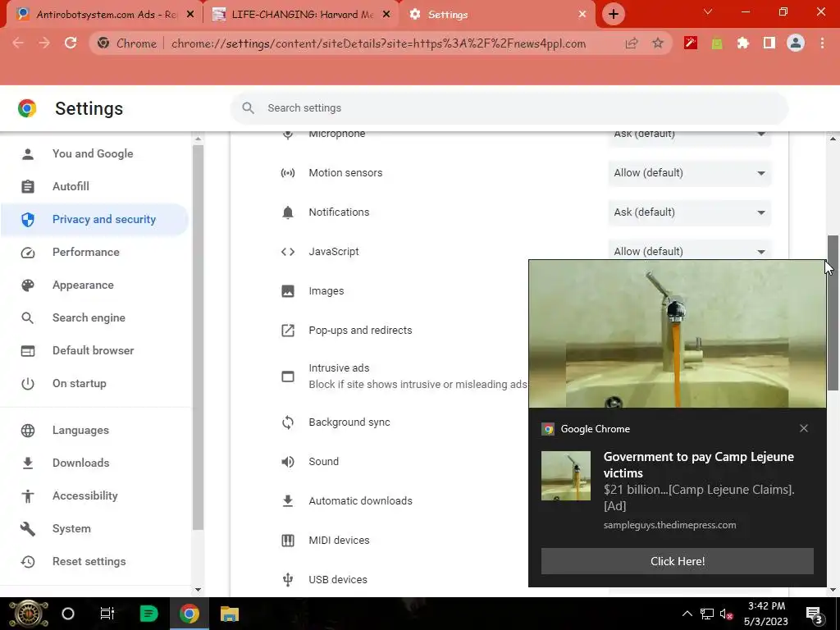Click the Images picture icon
The height and width of the screenshot is (630, 840).
point(288,291)
